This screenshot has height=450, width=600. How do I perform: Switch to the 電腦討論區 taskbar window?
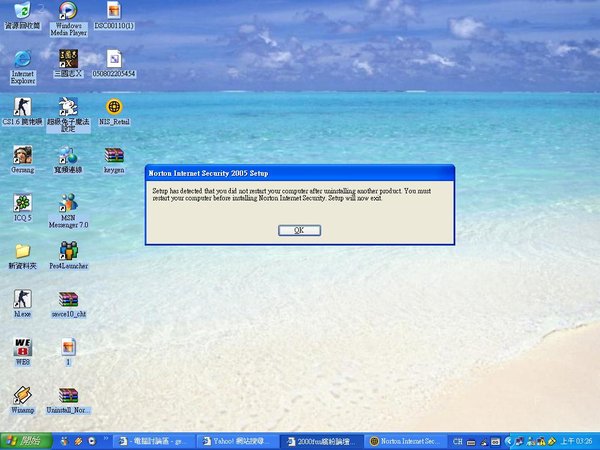coord(154,441)
